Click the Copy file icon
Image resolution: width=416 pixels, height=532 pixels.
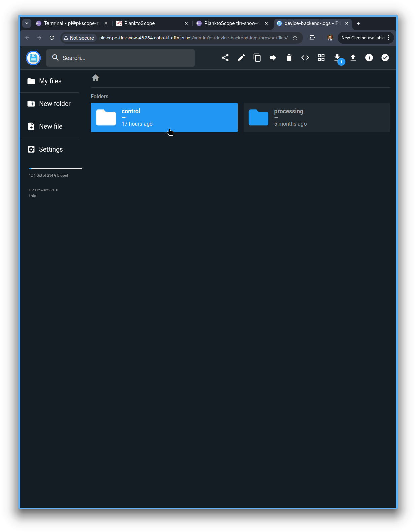pyautogui.click(x=257, y=58)
